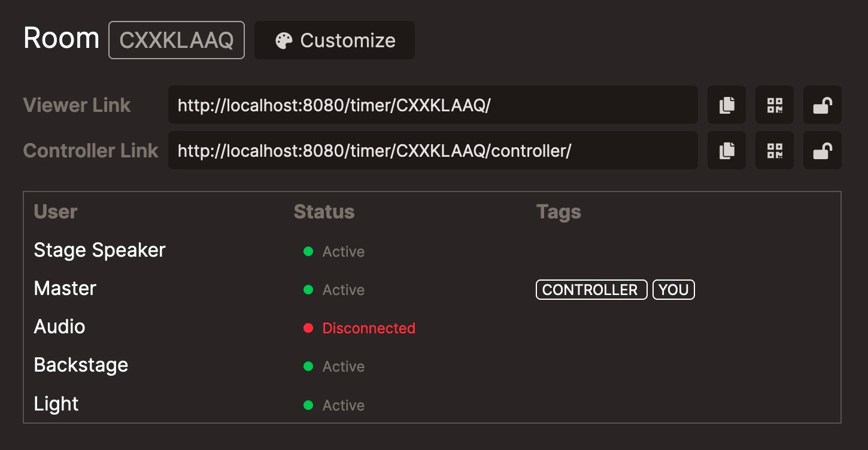Copy the Viewer Link to clipboard
Viewport: 868px width, 450px height.
727,105
